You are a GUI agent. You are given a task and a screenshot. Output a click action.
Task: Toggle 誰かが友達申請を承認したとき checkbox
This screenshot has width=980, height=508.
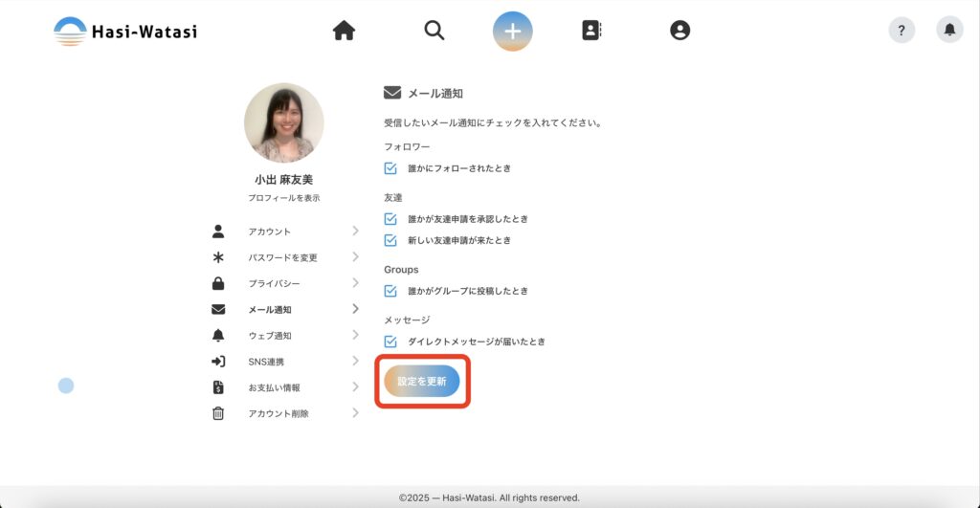[390, 219]
